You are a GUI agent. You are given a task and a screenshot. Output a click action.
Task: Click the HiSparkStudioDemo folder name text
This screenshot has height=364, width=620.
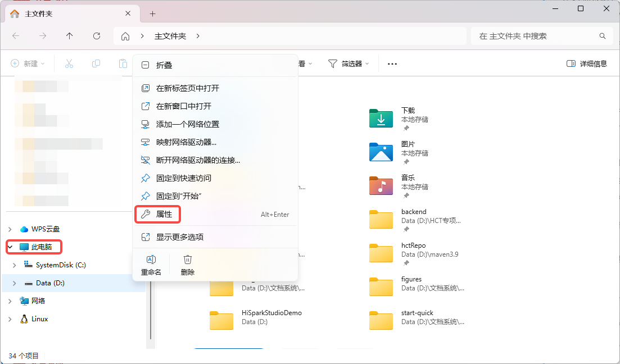coord(271,313)
